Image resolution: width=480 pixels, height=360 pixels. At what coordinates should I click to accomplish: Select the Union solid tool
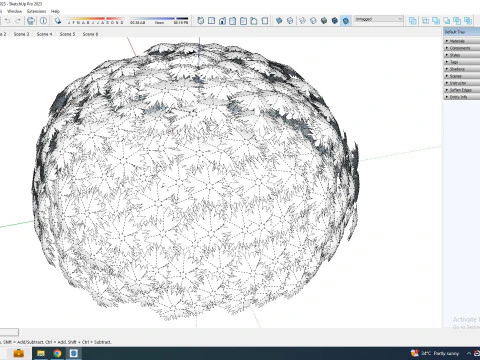[x=436, y=21]
